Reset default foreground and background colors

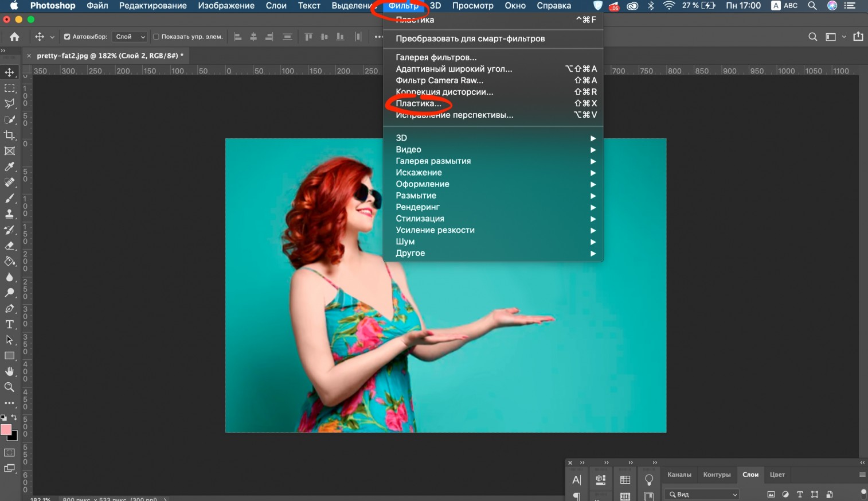pyautogui.click(x=3, y=418)
